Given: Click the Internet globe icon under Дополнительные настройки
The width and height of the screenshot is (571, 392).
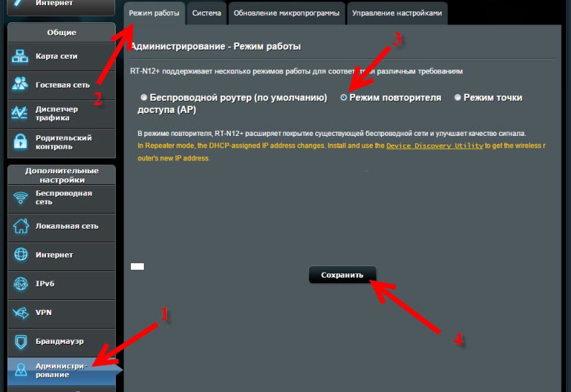Looking at the screenshot, I should point(21,254).
